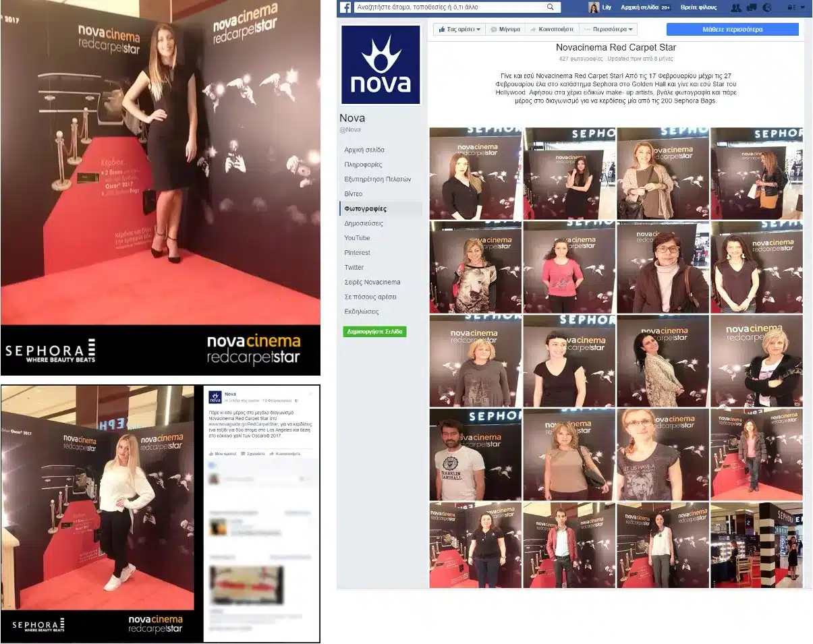The height and width of the screenshot is (644, 813).
Task: Click the 'Nova' page name in the post header
Action: 231,394
